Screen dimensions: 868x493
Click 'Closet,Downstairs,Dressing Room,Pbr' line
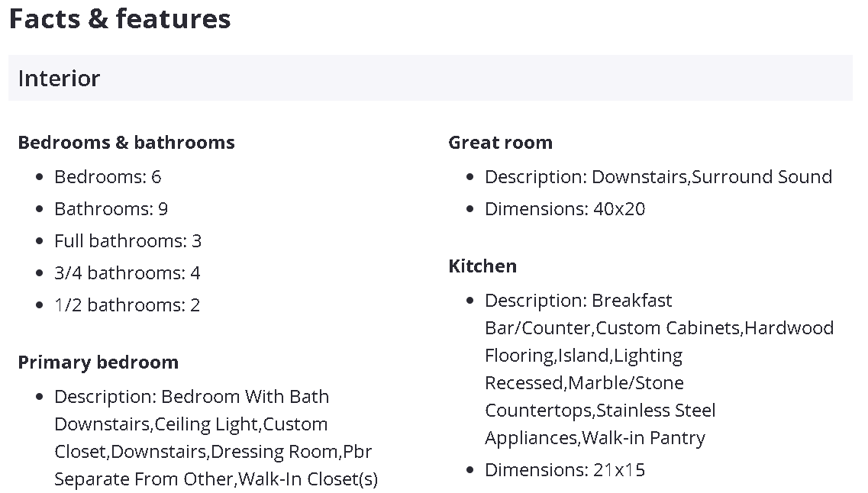(213, 452)
